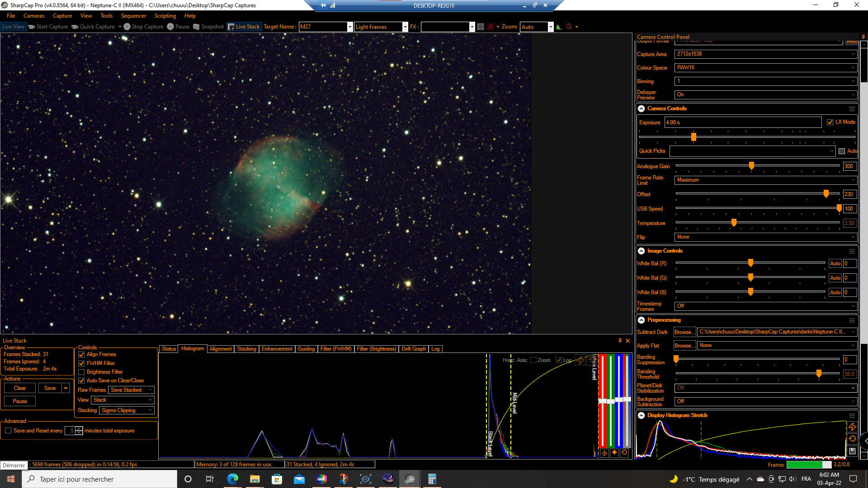Enable the Quick Picks Auto checkbox
This screenshot has height=488, width=868.
click(x=842, y=151)
